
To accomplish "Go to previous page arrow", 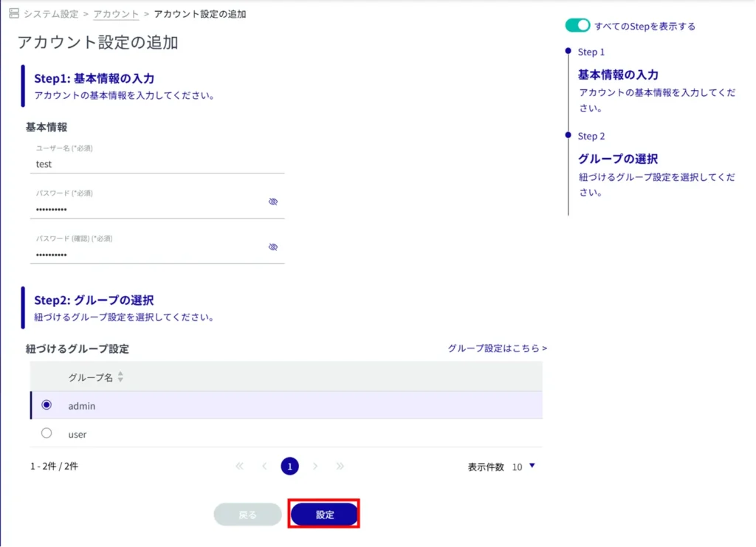I will (264, 467).
